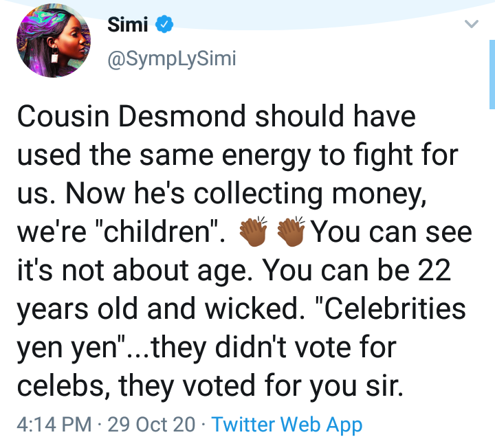
Task: Open Simi's profile picture avatar
Action: (54, 41)
